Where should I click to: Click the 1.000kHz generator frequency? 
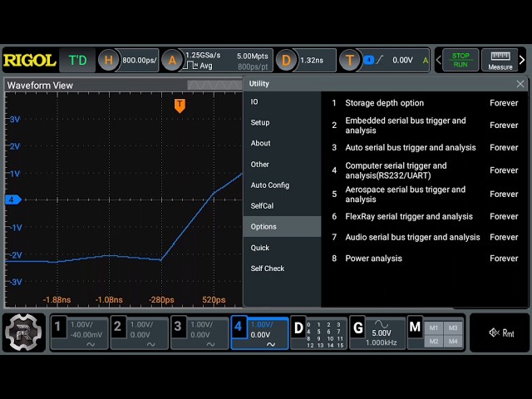click(x=381, y=342)
